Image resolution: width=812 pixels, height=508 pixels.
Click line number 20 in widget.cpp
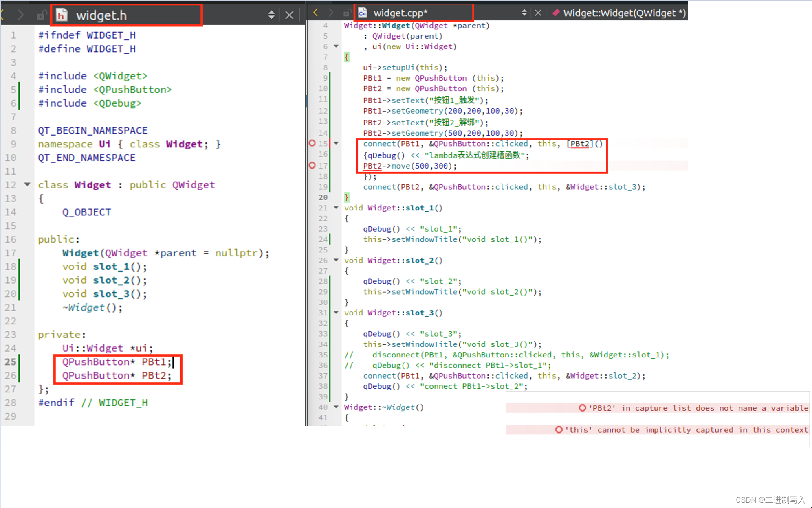click(x=323, y=197)
